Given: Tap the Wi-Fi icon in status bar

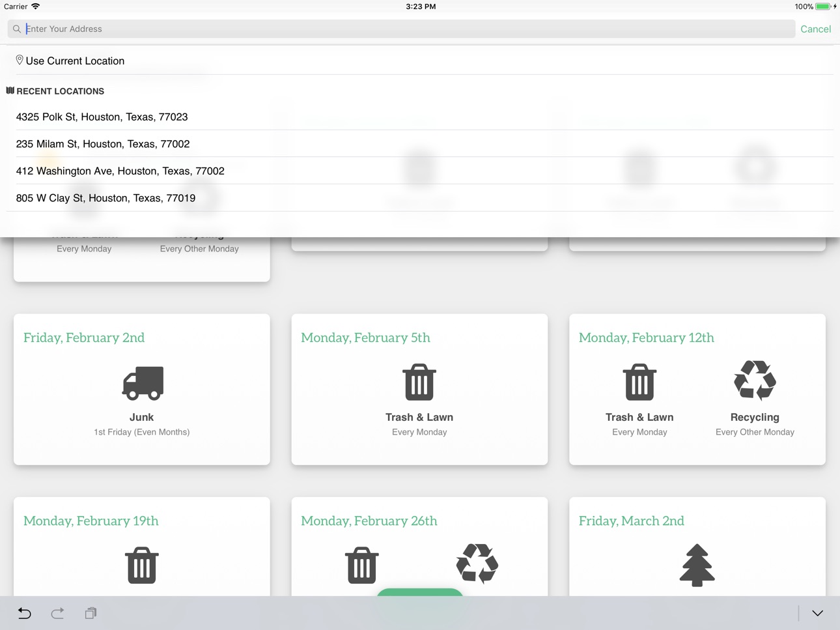Looking at the screenshot, I should coord(35,7).
